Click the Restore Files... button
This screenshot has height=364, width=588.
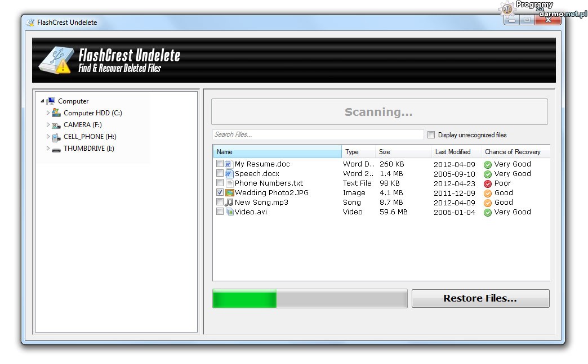click(x=480, y=299)
